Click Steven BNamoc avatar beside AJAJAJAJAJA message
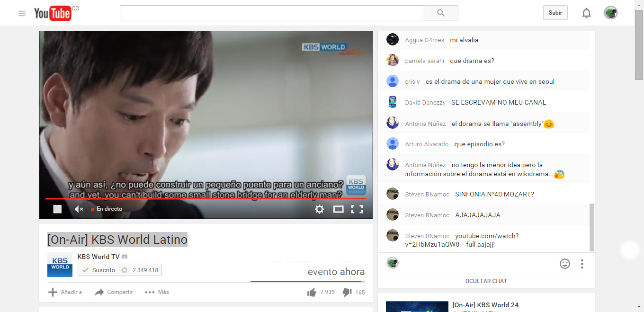The image size is (644, 312). point(393,214)
